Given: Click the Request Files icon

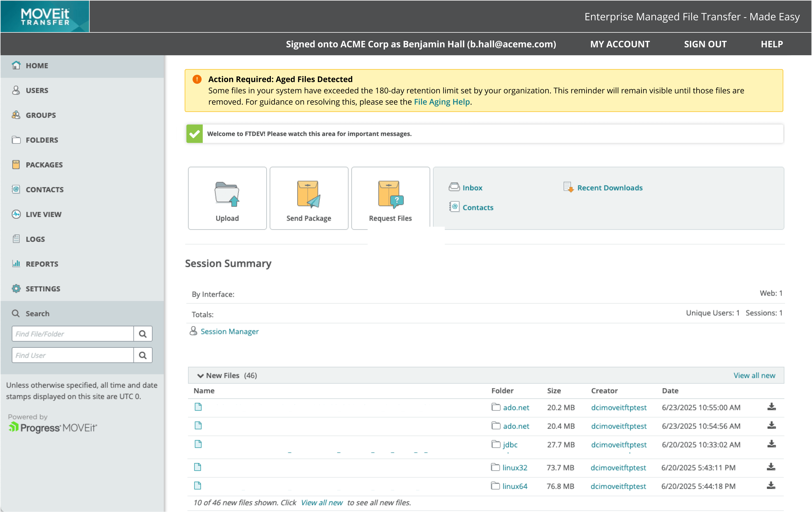Looking at the screenshot, I should point(390,194).
